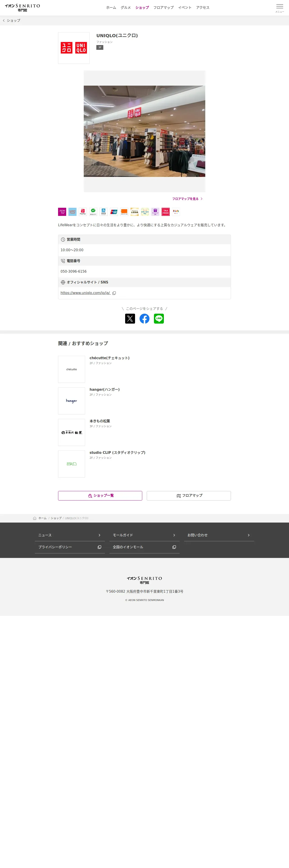The image size is (289, 868).
Task: Open the hanger shop thumbnail
Action: coord(72,401)
